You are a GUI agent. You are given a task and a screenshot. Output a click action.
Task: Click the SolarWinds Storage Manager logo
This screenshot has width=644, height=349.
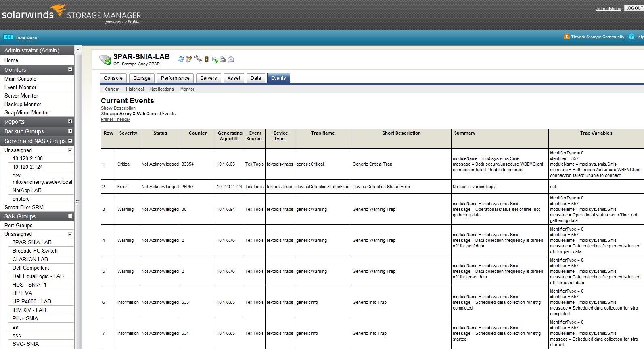pyautogui.click(x=71, y=15)
